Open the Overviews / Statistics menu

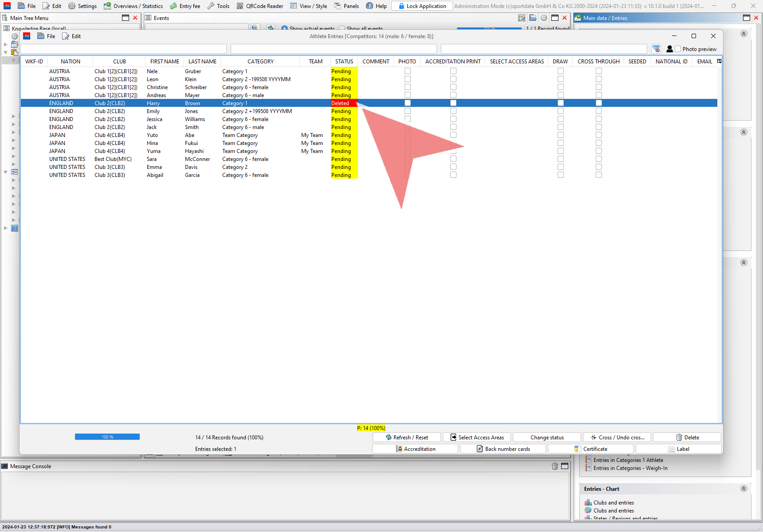133,6
